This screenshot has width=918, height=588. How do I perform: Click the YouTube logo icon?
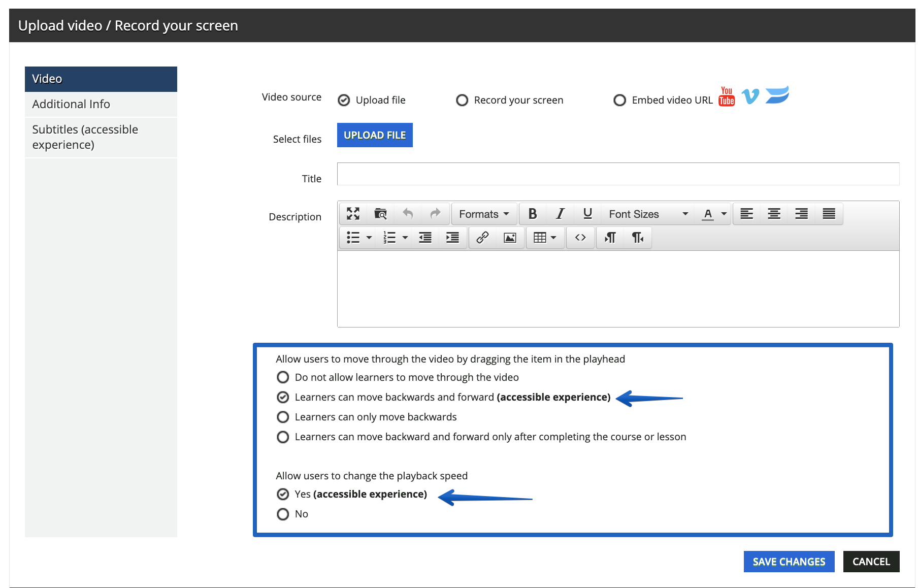tap(727, 96)
